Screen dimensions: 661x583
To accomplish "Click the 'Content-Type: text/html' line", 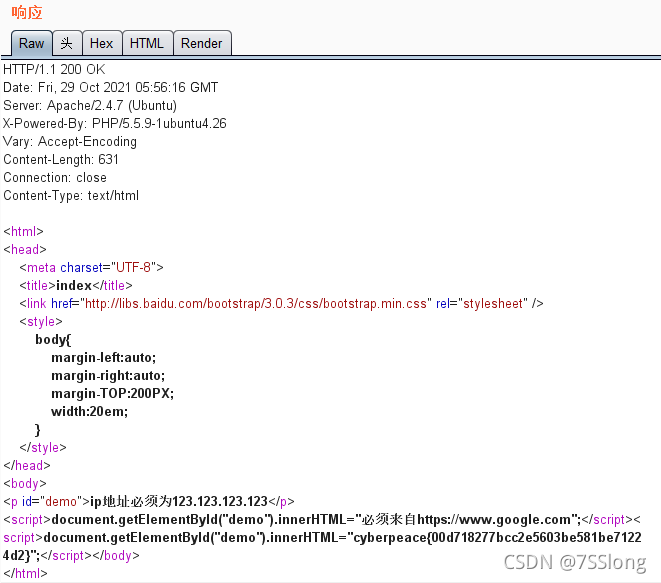I will click(x=71, y=196).
